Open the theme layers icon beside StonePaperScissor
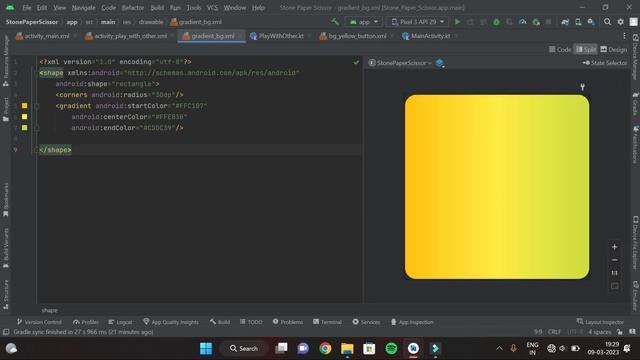Image resolution: width=640 pixels, height=360 pixels. point(440,63)
